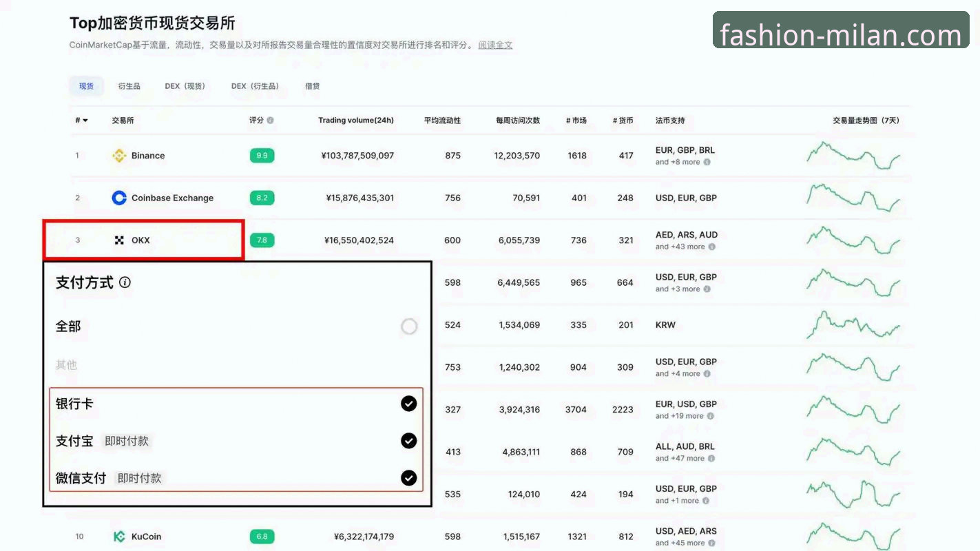Screen dimensions: 980x551
Task: Click Binance's 9.9 score badge
Action: click(x=262, y=156)
